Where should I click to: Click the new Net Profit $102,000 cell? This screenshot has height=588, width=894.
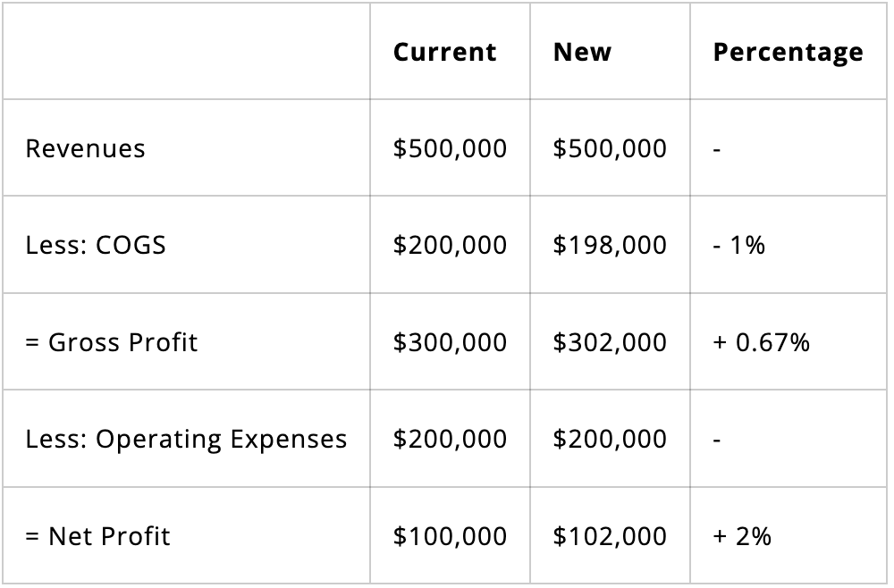pyautogui.click(x=609, y=536)
